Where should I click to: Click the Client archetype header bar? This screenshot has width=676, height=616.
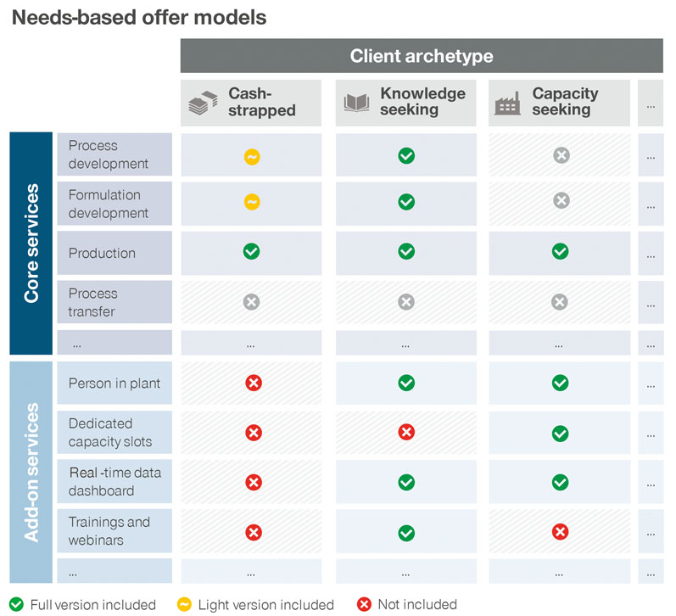pos(422,57)
